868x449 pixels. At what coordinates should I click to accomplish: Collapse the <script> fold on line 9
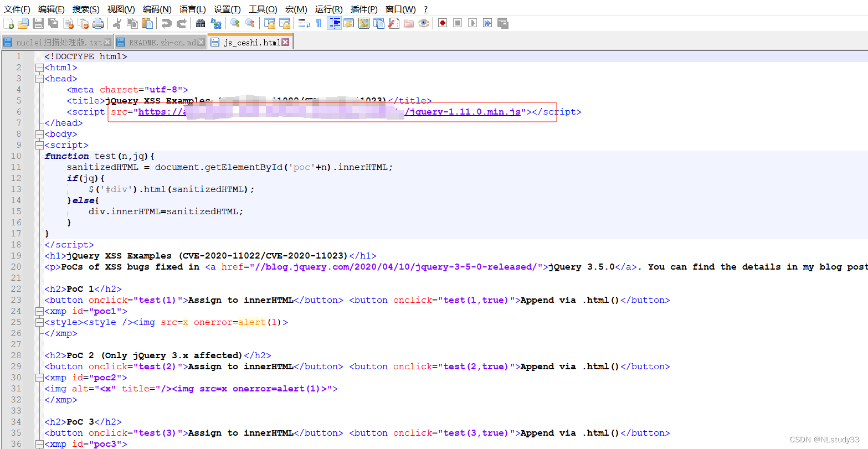(39, 145)
